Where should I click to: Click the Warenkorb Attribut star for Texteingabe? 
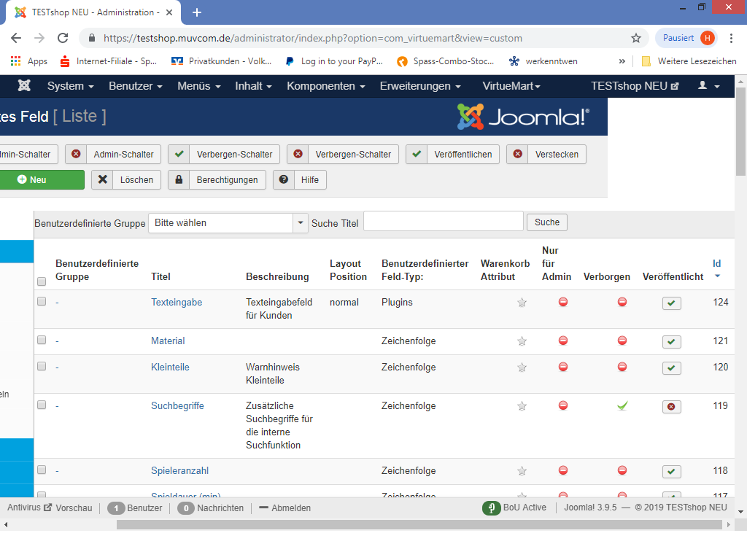pyautogui.click(x=522, y=303)
